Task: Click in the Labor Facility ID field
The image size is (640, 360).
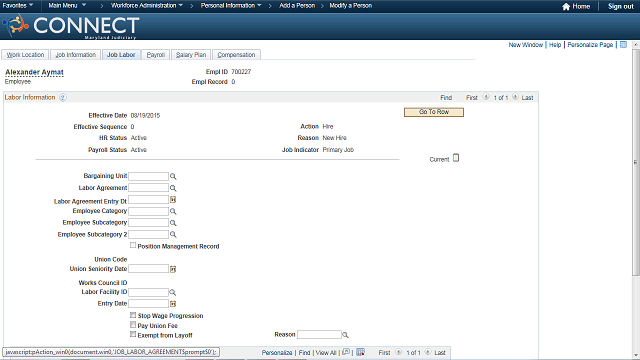Action: (149, 292)
